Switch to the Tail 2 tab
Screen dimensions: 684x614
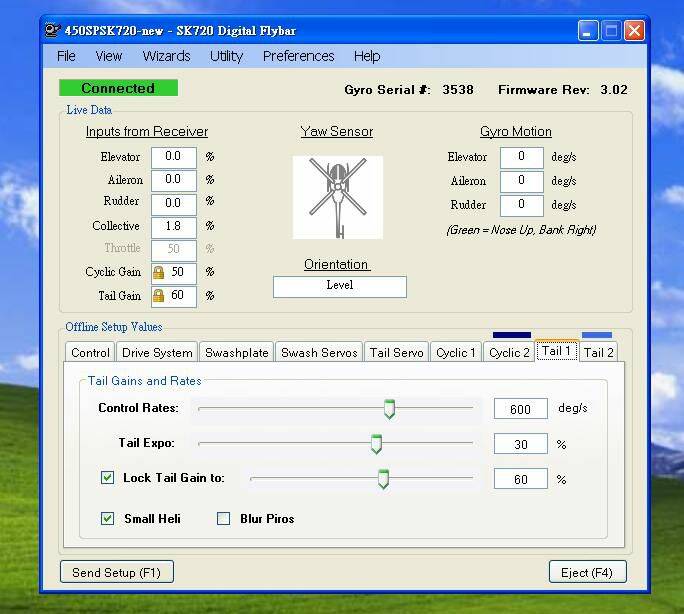(598, 352)
